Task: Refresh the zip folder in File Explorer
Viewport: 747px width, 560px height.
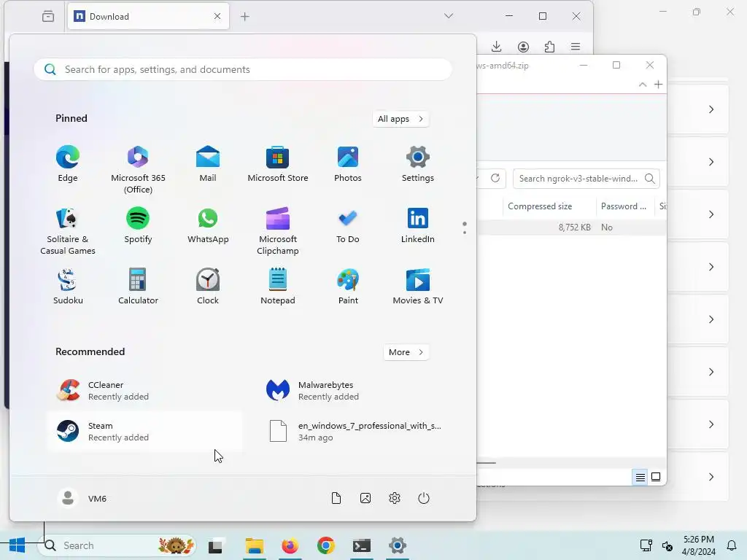Action: (x=495, y=178)
